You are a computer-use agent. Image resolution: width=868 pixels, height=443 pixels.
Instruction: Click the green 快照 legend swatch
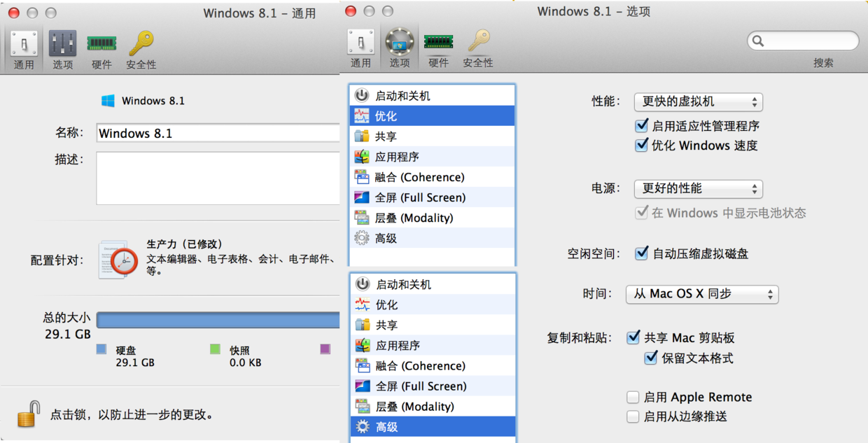(215, 349)
